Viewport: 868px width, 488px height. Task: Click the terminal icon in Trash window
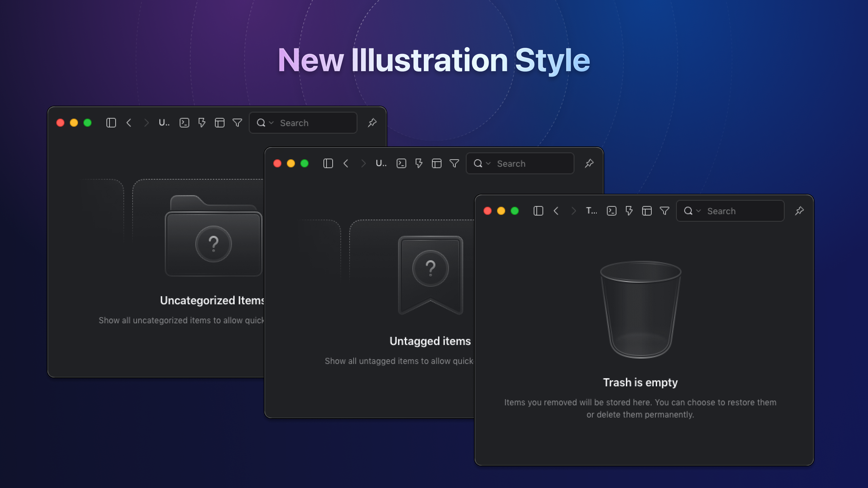point(611,211)
